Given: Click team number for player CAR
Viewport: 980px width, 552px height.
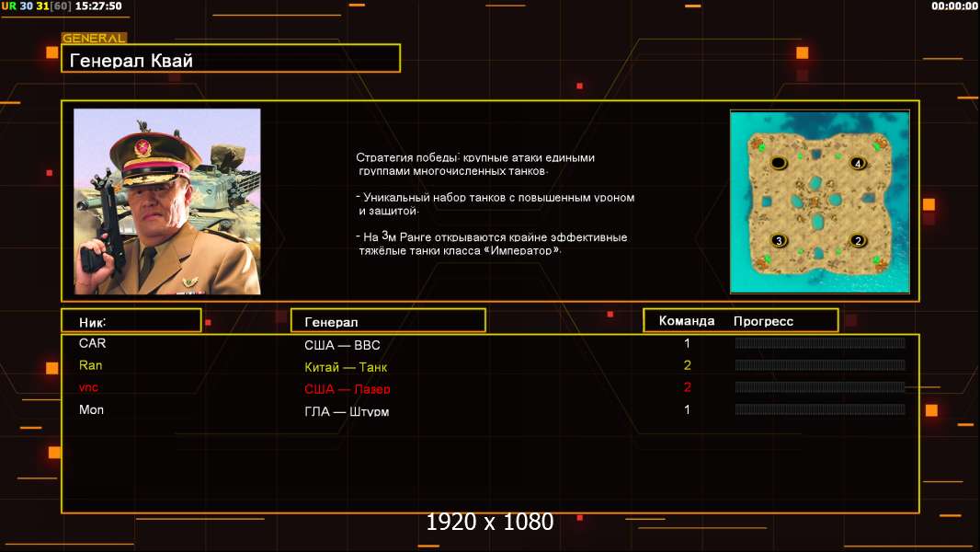Looking at the screenshot, I should pos(687,343).
